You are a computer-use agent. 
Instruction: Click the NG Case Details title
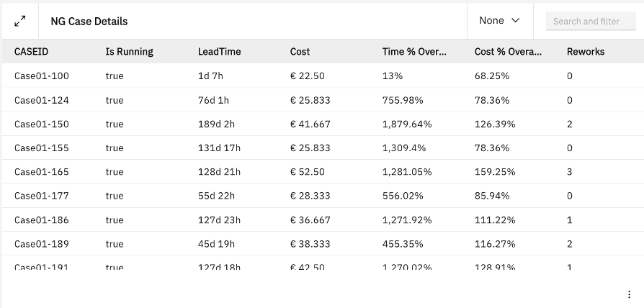click(89, 22)
